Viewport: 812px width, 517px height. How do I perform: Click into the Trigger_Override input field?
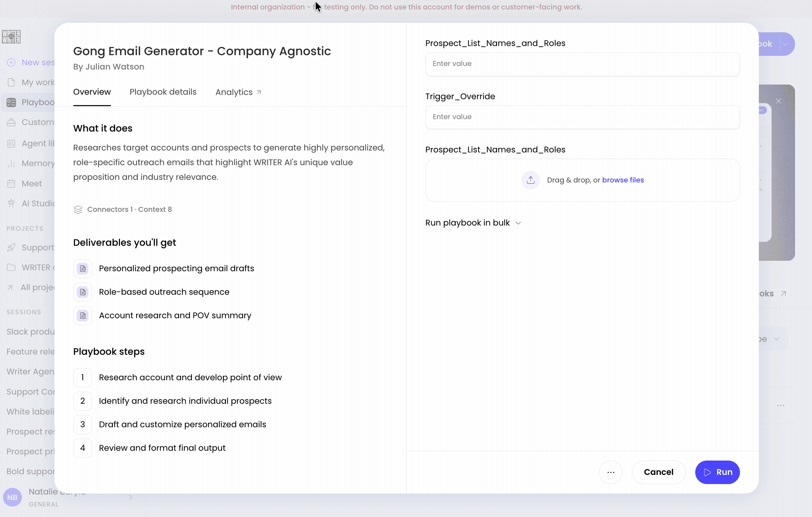(582, 117)
